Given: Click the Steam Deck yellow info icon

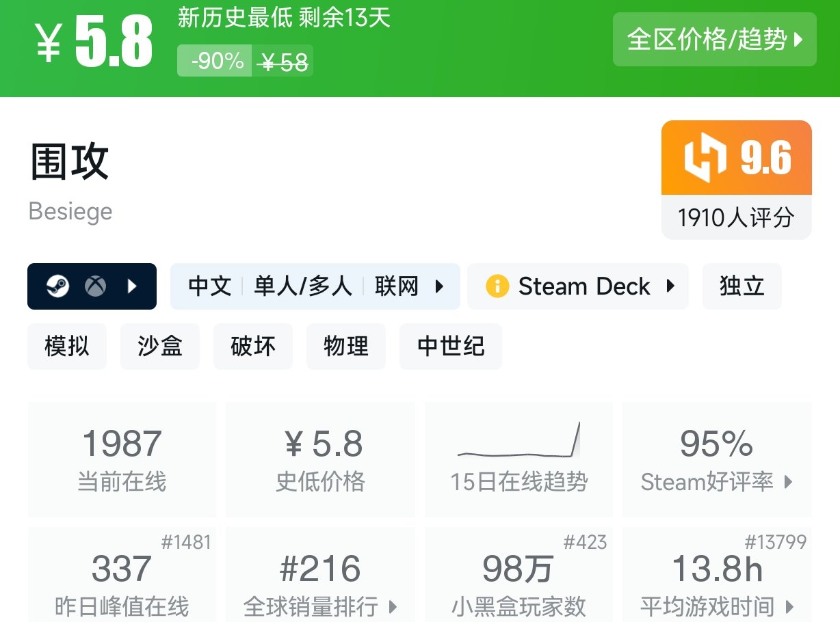Looking at the screenshot, I should tap(497, 286).
